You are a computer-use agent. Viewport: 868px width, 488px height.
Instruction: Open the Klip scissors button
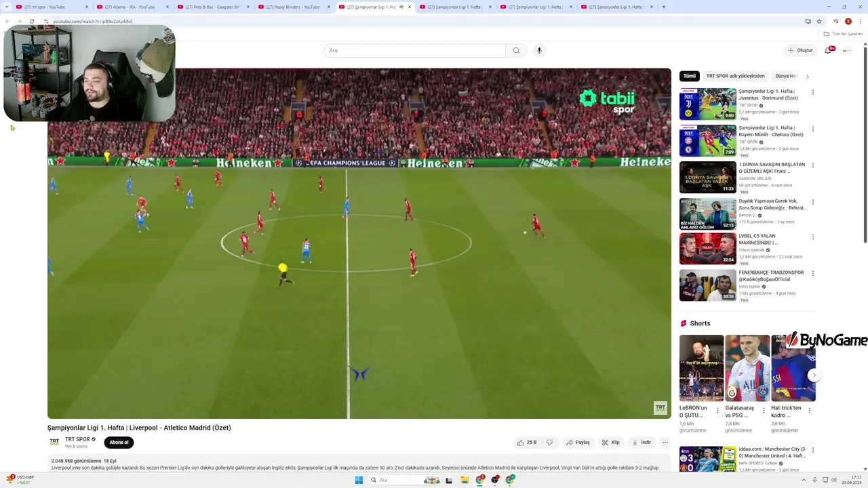click(611, 443)
